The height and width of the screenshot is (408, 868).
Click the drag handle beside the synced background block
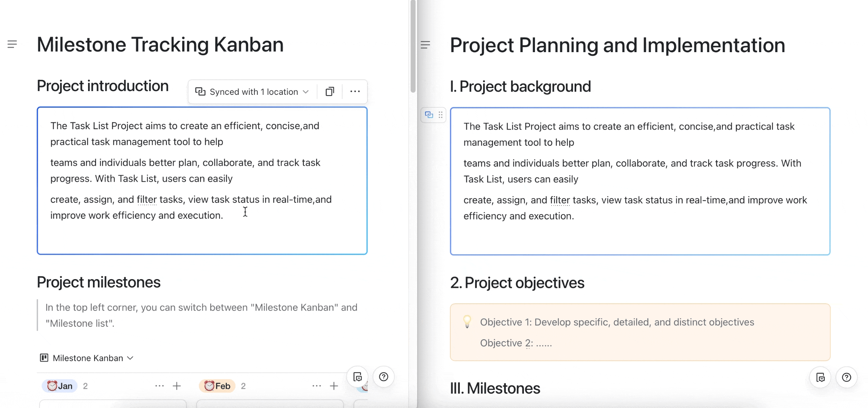tap(440, 114)
